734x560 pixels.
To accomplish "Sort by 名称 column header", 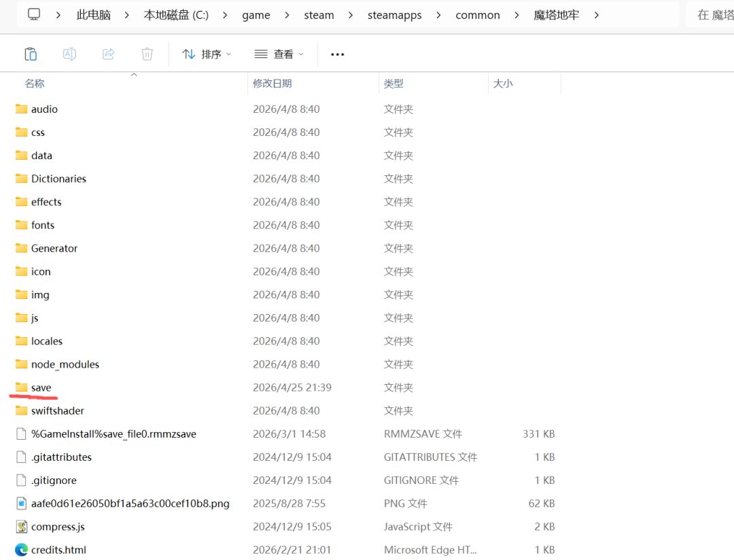I will click(35, 84).
